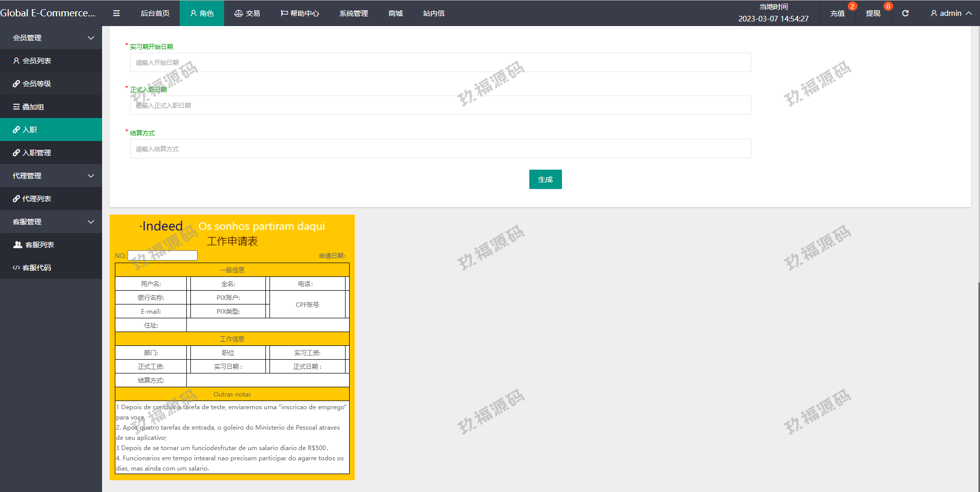Open 入职管理 from the sidebar
Screen dimensions: 980x492
tap(37, 153)
